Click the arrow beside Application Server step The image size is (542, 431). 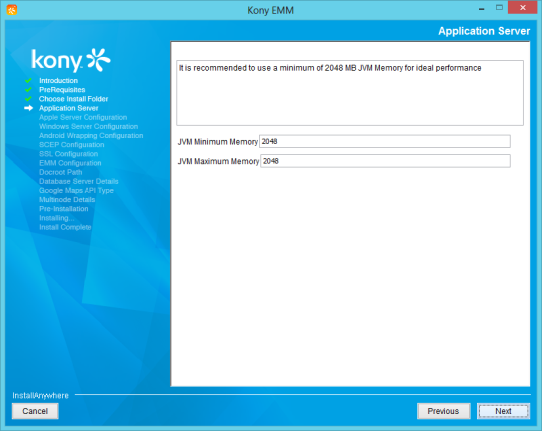click(28, 108)
